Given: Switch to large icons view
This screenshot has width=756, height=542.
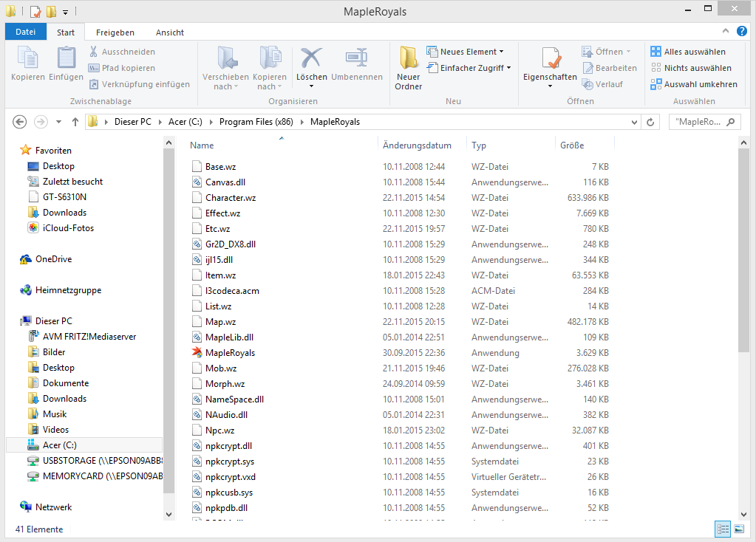Looking at the screenshot, I should [739, 529].
